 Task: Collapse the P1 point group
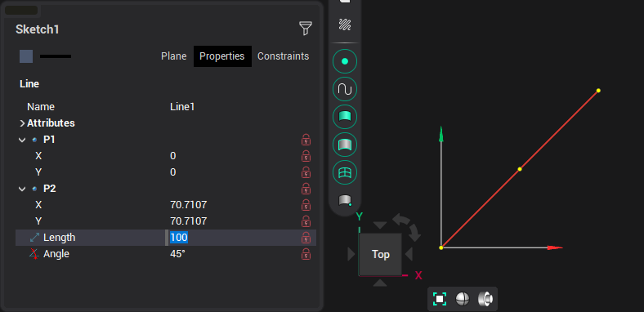pos(22,140)
